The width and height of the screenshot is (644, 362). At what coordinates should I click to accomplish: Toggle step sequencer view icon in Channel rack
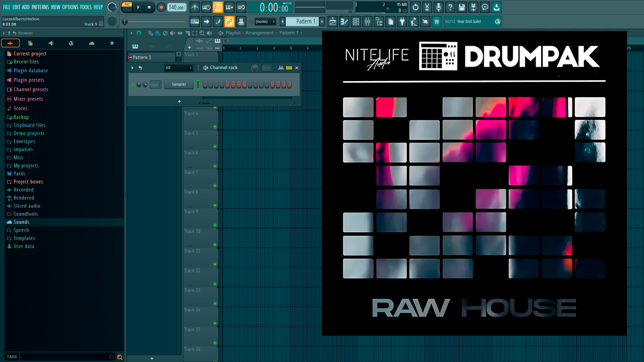[289, 68]
